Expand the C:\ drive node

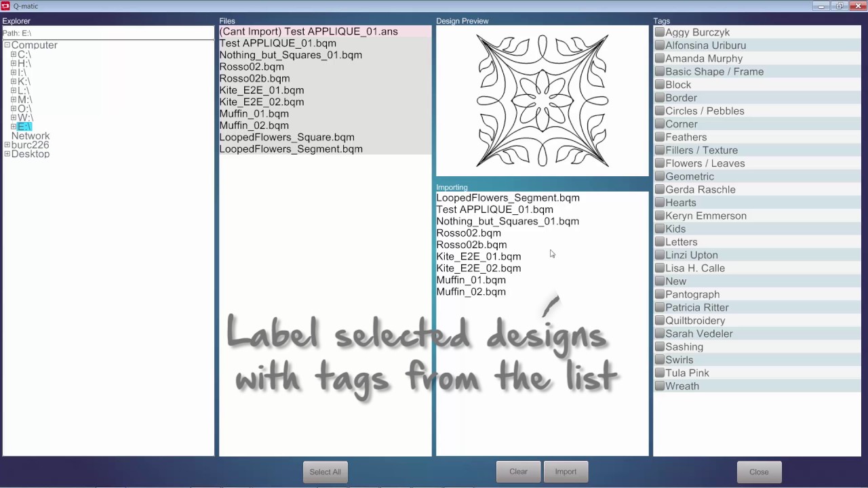[x=14, y=54]
